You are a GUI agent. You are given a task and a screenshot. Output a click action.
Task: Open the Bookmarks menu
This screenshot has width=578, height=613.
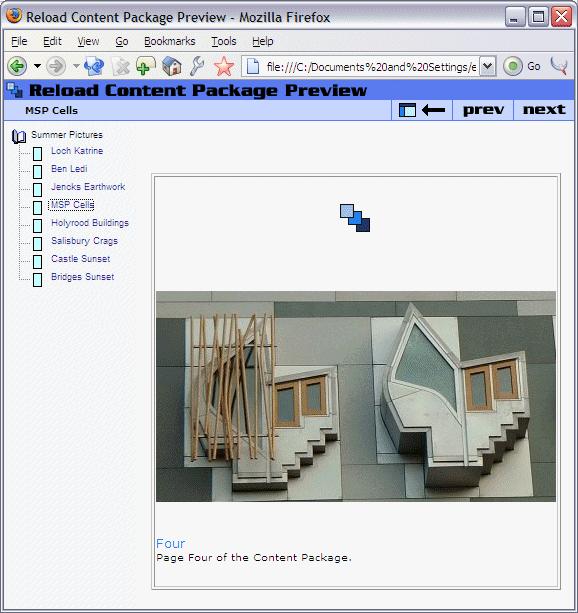click(169, 41)
